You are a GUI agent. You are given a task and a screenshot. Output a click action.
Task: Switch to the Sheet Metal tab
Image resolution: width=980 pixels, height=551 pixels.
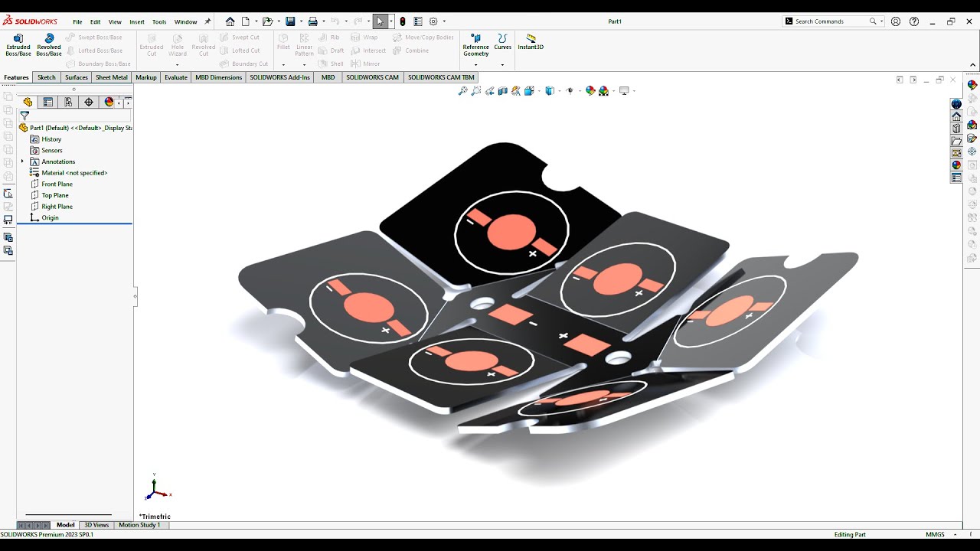[x=112, y=77]
